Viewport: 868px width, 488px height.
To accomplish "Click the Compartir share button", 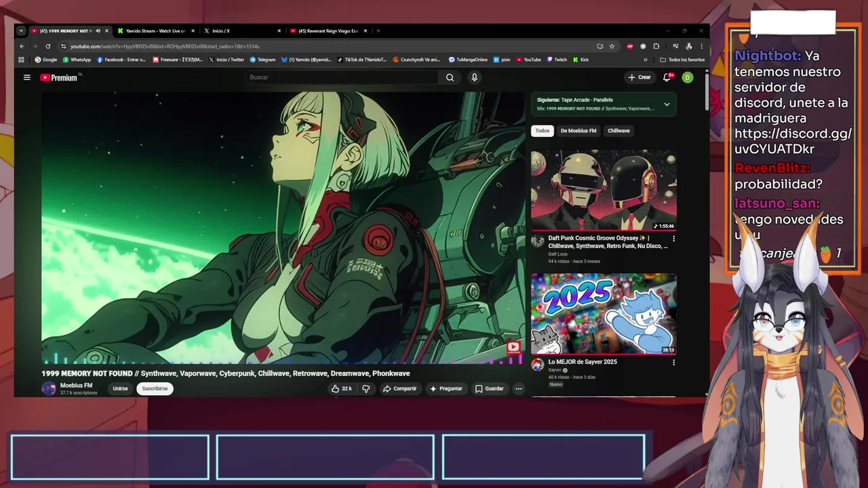I will pyautogui.click(x=399, y=388).
